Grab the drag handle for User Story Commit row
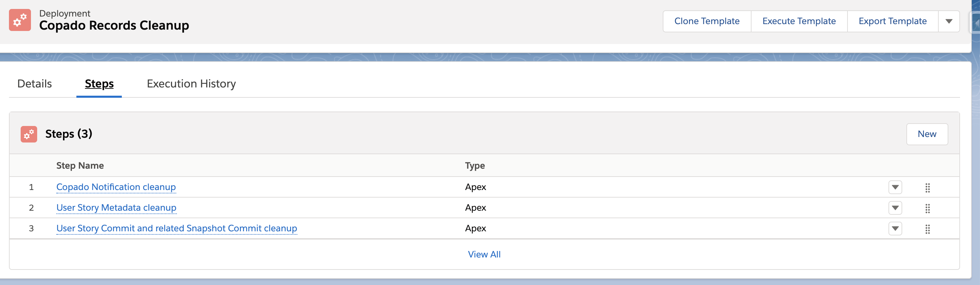Viewport: 980px width, 285px height. 927,229
